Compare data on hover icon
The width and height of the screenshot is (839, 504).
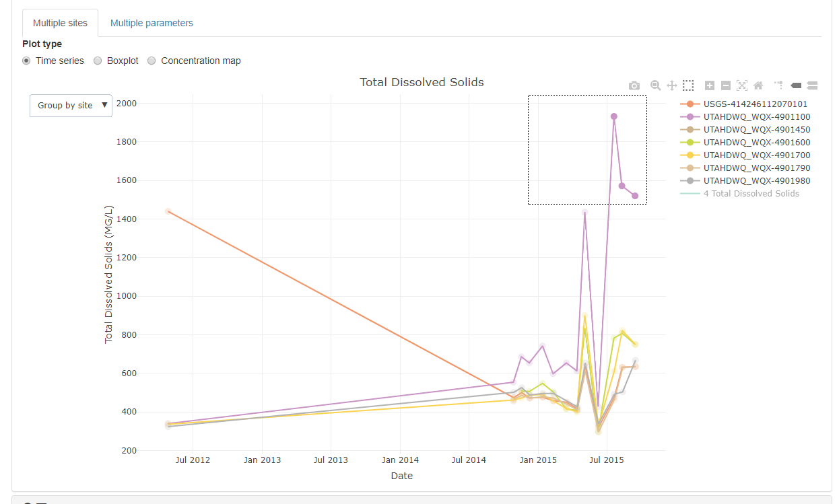point(811,85)
